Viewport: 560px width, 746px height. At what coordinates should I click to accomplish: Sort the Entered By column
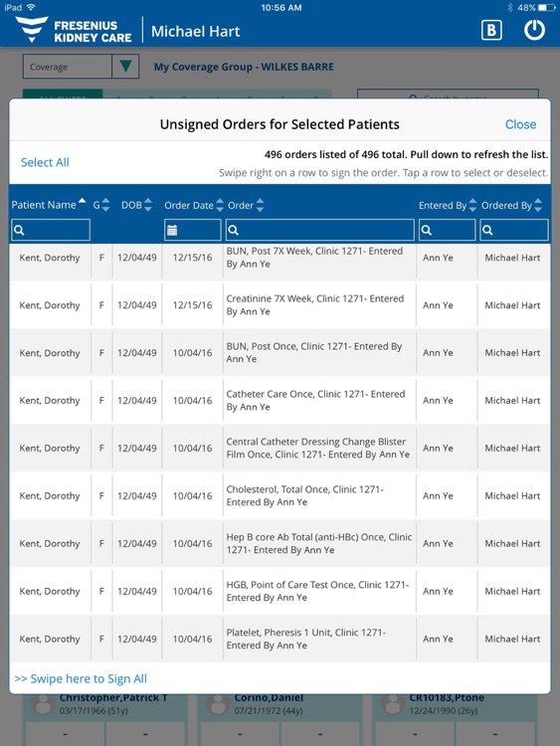(472, 205)
